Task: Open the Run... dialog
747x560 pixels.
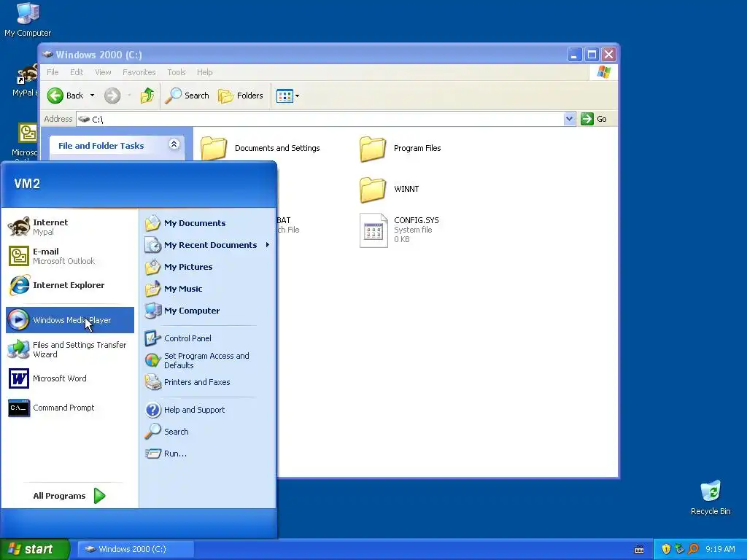Action: pyautogui.click(x=208, y=454)
